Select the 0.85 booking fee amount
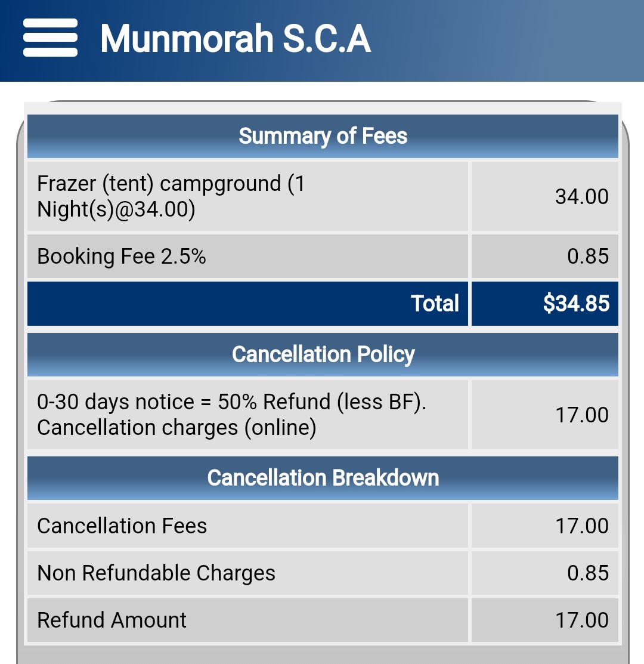This screenshot has width=644, height=664. [x=544, y=256]
